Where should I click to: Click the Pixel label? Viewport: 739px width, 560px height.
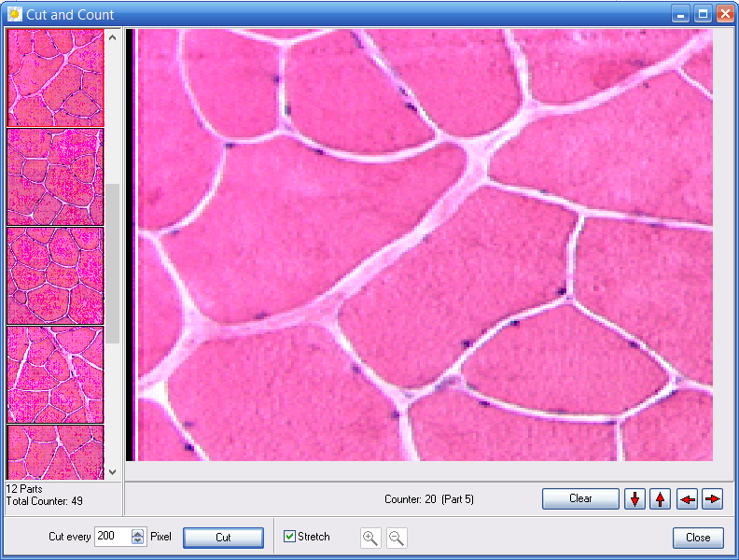point(160,537)
